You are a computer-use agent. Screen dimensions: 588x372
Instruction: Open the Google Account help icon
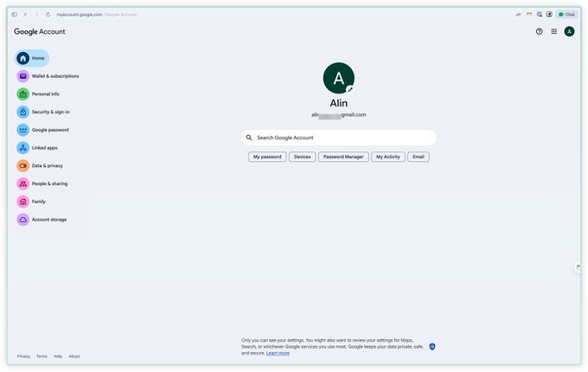[x=540, y=31]
